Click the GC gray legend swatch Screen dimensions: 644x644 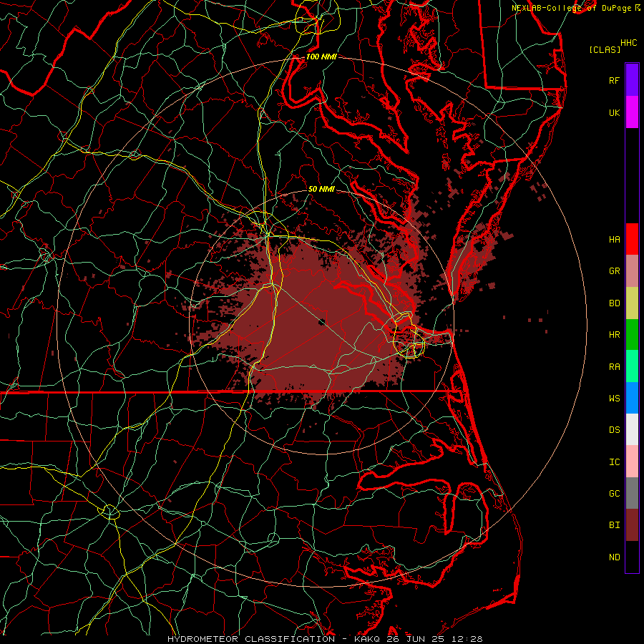[x=632, y=493]
